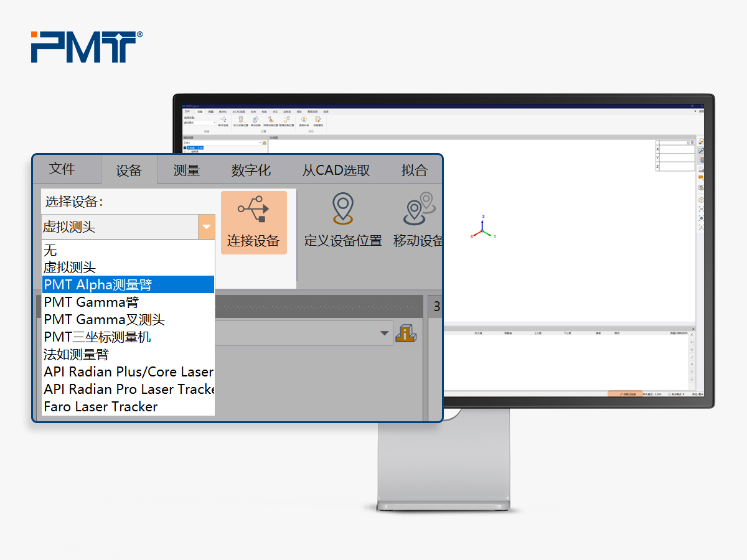Click the X delete icon beside results table
Image resolution: width=747 pixels, height=560 pixels.
coord(692,365)
